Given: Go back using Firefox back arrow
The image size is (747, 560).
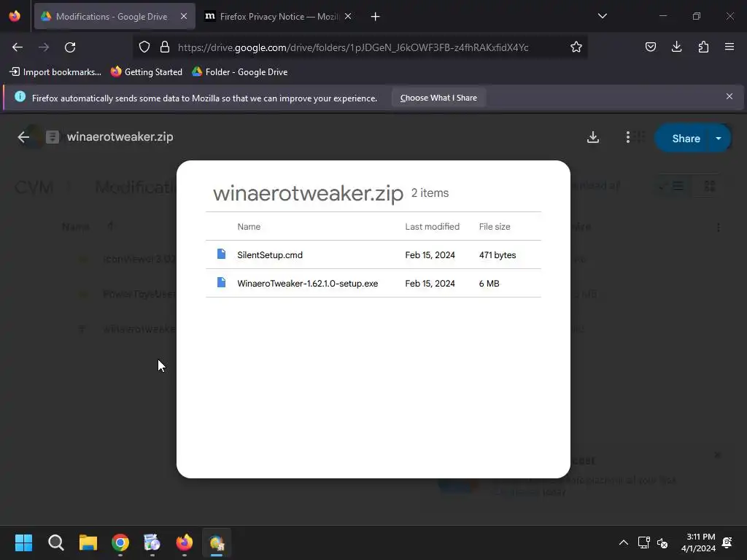Looking at the screenshot, I should coord(18,47).
